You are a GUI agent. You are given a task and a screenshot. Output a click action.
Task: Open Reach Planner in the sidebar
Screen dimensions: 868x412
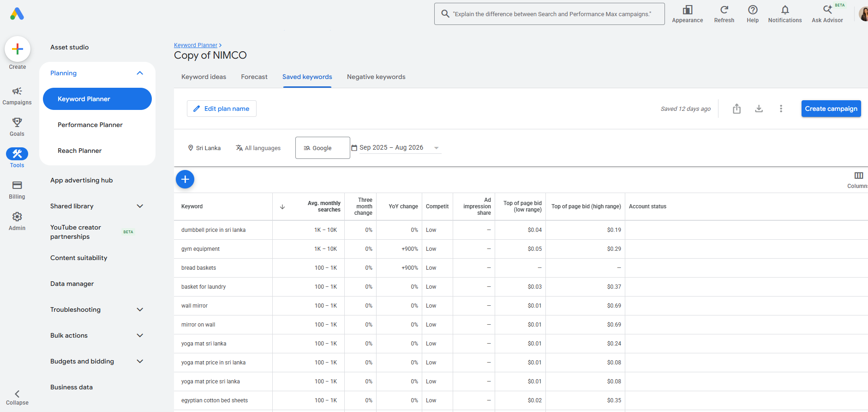pyautogui.click(x=79, y=151)
